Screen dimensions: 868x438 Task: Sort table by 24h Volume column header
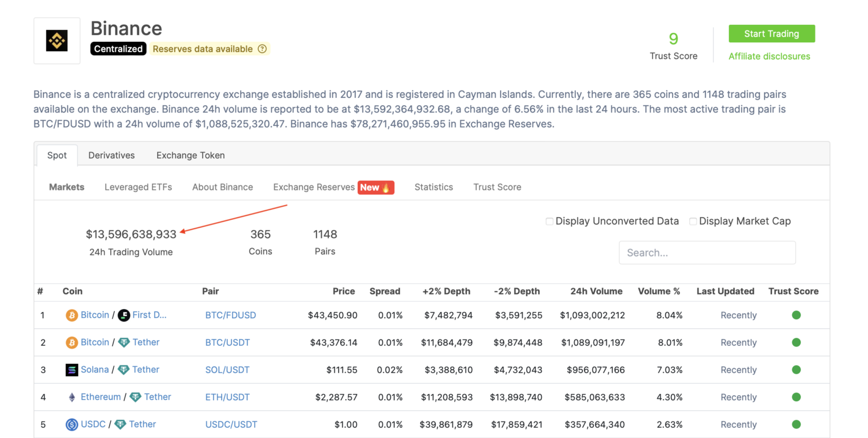point(596,292)
